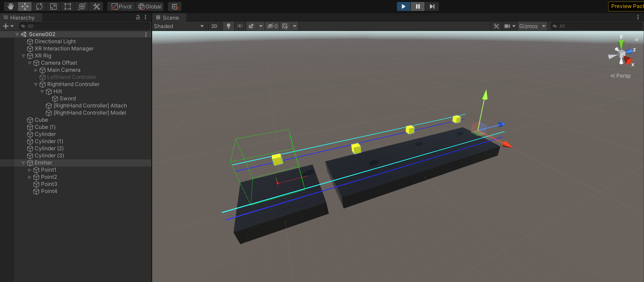Toggle 2D scene view mode
644x282 pixels.
(214, 26)
